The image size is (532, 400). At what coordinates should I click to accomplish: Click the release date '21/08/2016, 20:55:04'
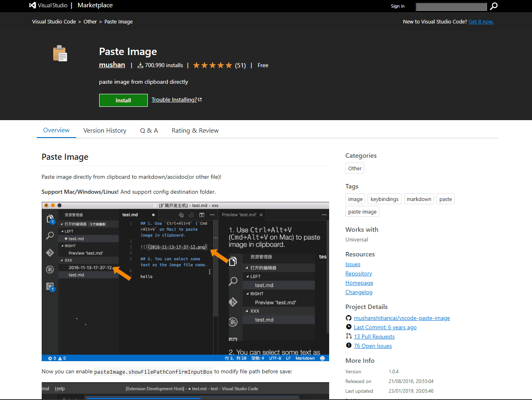click(x=411, y=381)
